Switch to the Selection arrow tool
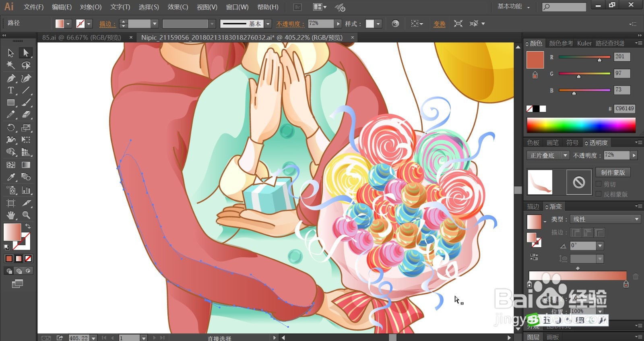This screenshot has height=341, width=644. 11,53
